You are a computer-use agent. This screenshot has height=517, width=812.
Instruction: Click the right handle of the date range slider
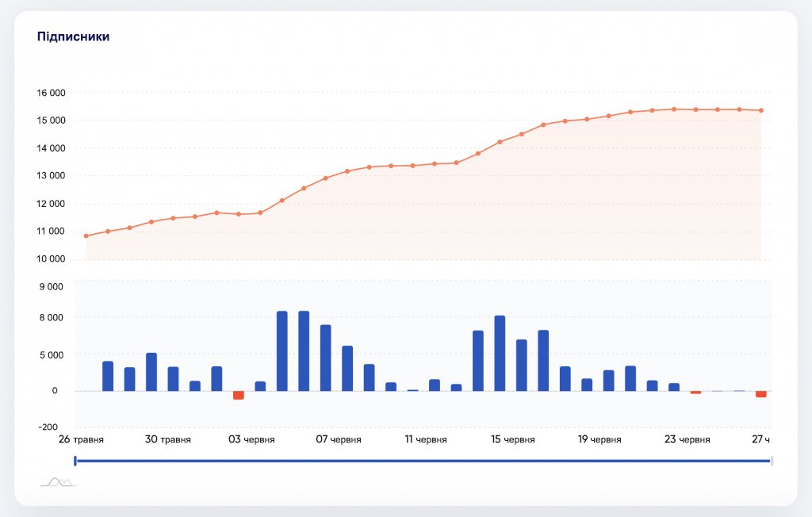[772, 461]
